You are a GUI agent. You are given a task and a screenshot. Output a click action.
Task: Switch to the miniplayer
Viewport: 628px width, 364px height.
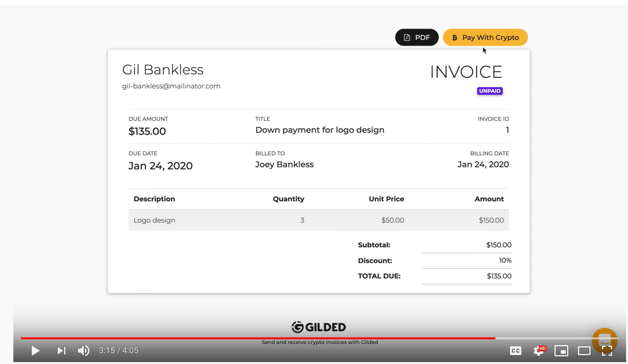(x=561, y=351)
